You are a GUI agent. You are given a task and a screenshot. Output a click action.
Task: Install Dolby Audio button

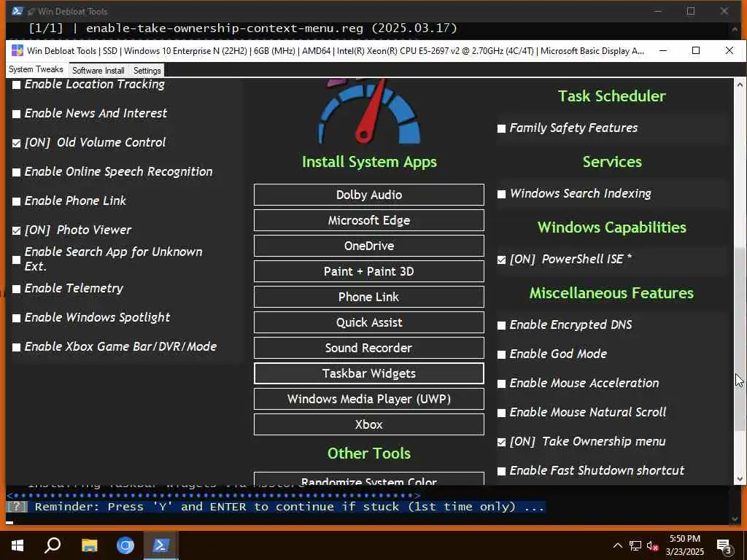click(x=368, y=195)
